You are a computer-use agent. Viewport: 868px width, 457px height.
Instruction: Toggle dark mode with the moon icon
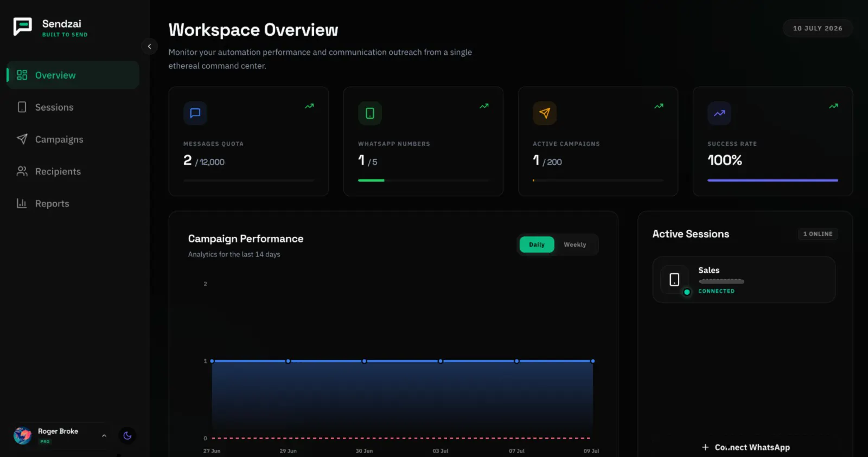pyautogui.click(x=127, y=435)
